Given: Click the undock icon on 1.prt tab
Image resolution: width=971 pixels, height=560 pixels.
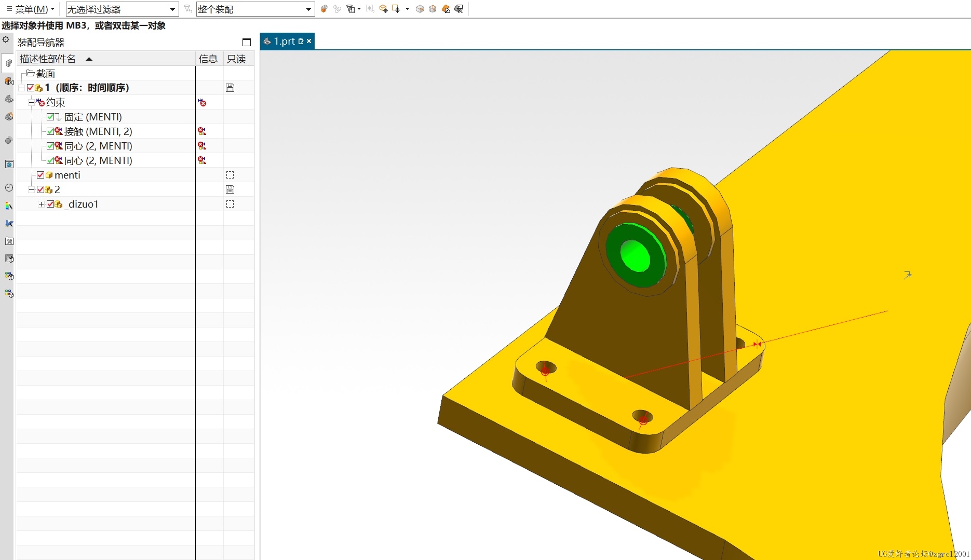Looking at the screenshot, I should tap(301, 41).
